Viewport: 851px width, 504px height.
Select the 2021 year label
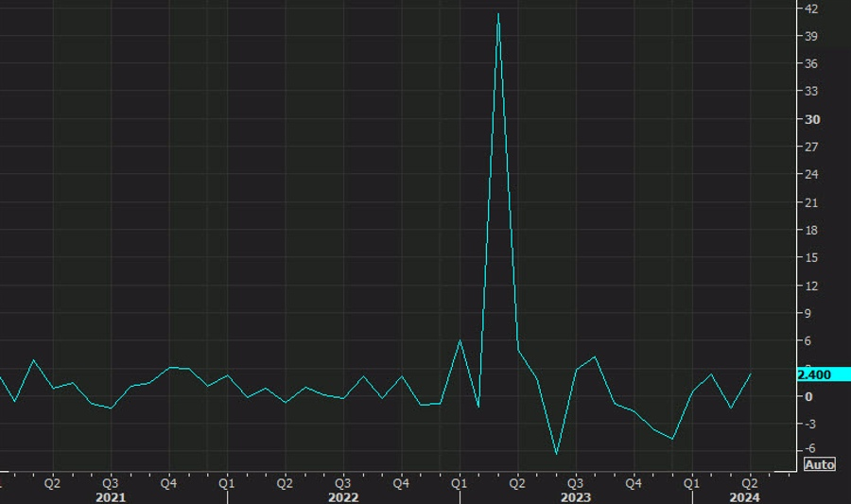[x=111, y=497]
